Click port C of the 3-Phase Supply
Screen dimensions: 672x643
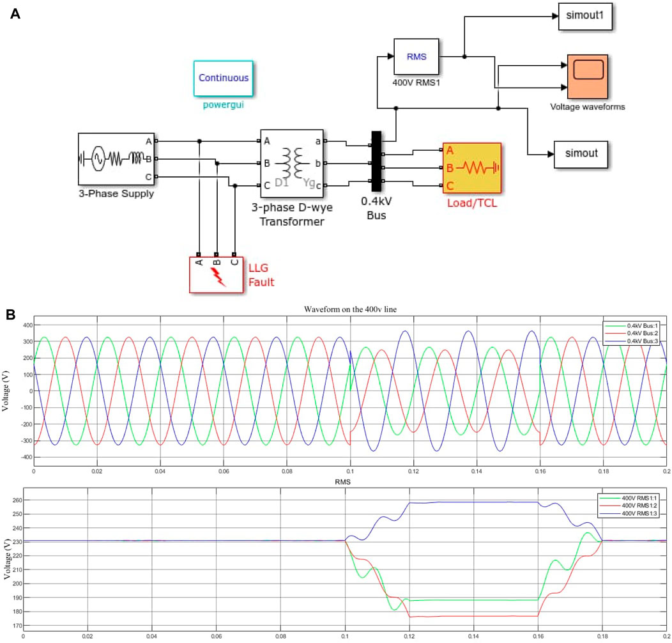pyautogui.click(x=156, y=176)
